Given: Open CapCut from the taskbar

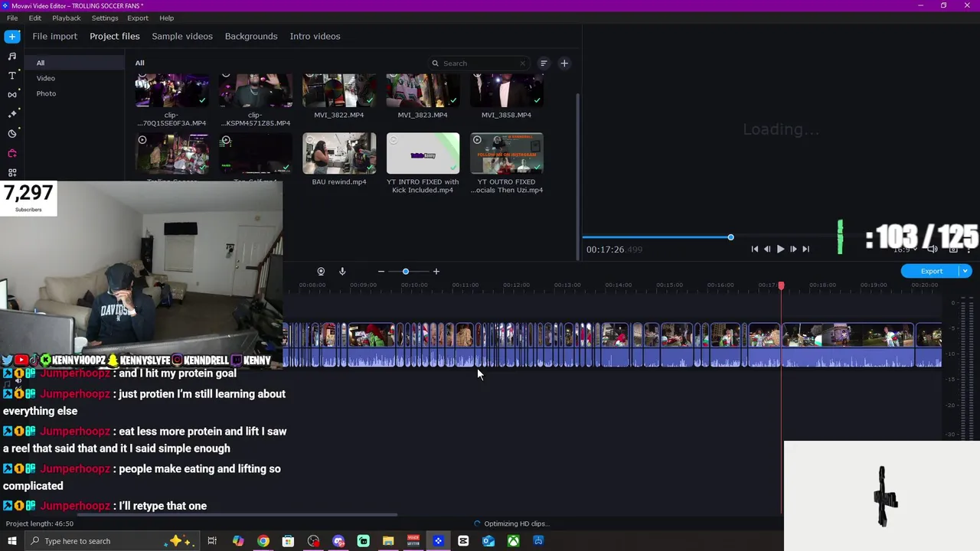Looking at the screenshot, I should pyautogui.click(x=463, y=541).
